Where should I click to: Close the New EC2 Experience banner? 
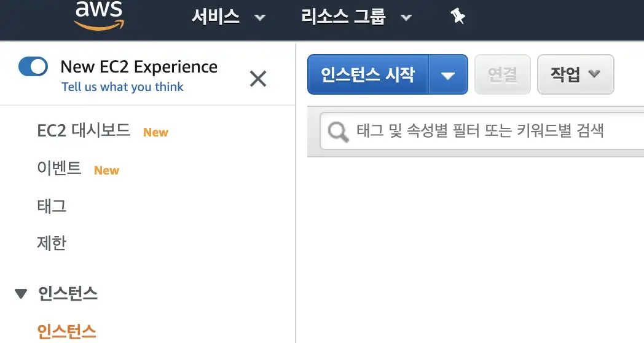click(x=258, y=79)
